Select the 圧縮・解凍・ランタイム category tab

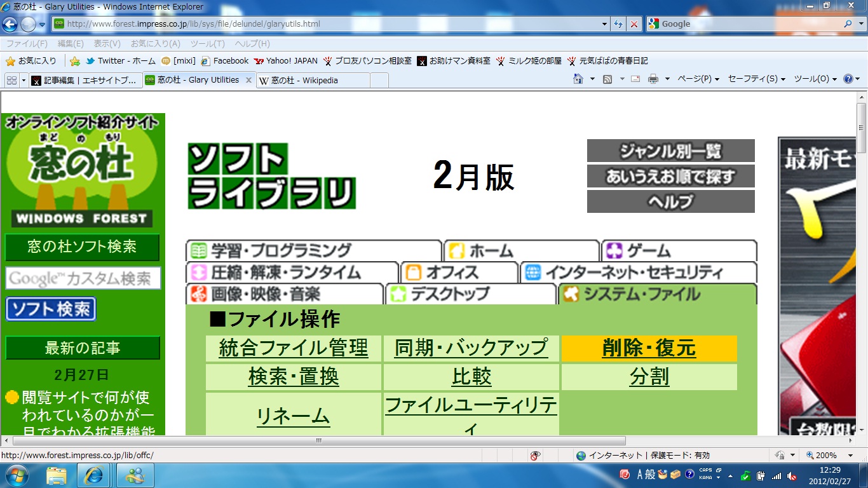(292, 273)
